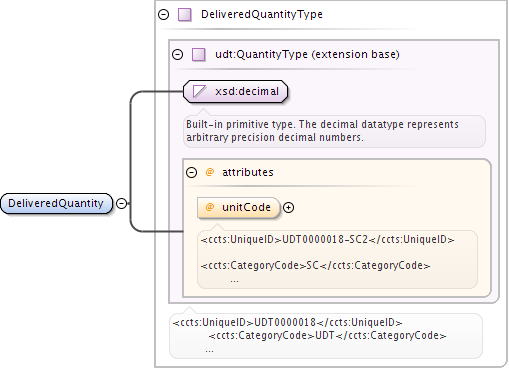Collapse the attributes section

191,172
